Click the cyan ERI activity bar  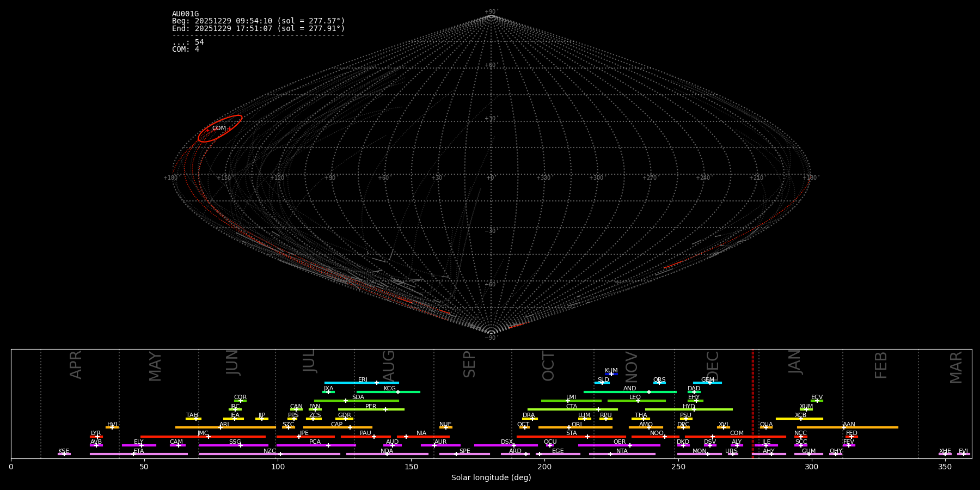[362, 383]
